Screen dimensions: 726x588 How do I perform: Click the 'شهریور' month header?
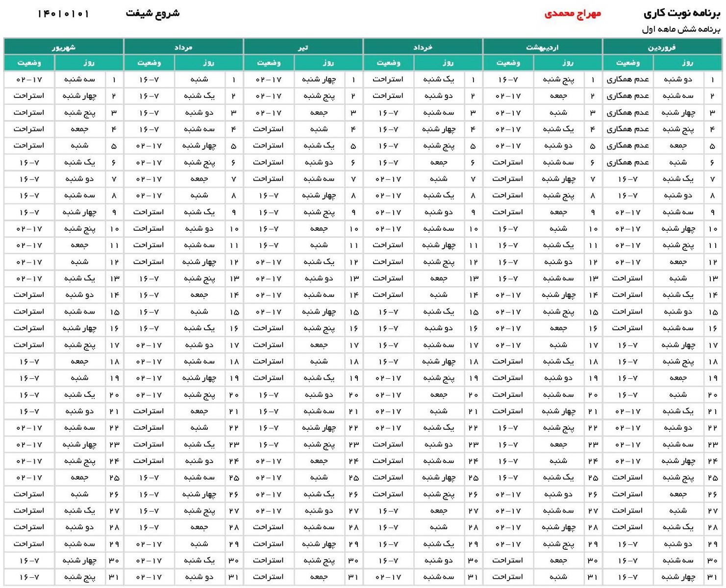coord(64,47)
